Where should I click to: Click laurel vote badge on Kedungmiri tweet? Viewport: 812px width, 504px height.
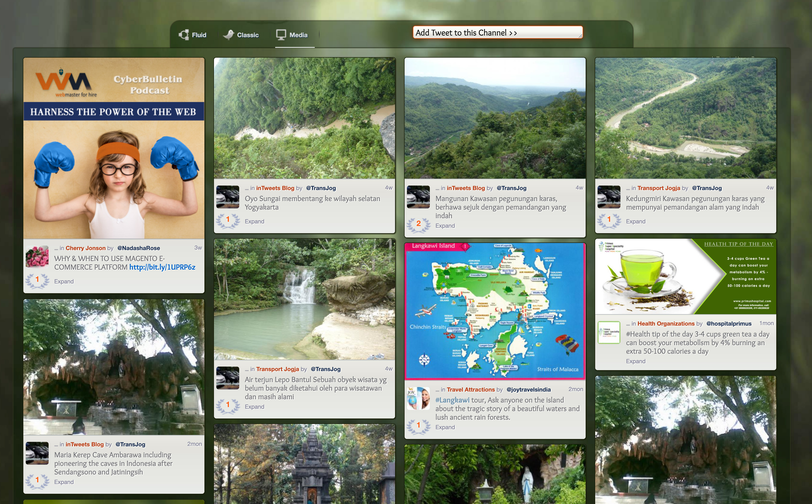[x=609, y=220]
